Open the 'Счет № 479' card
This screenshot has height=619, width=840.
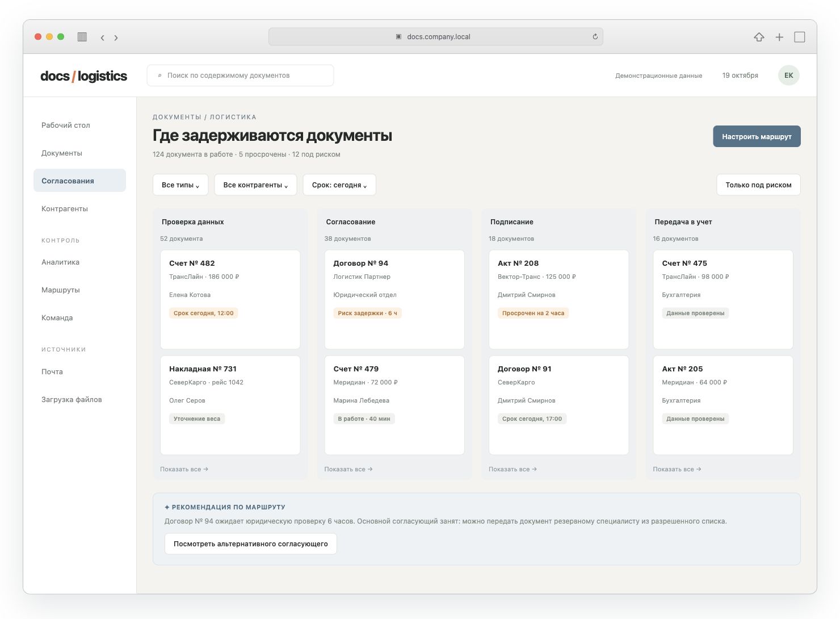pyautogui.click(x=394, y=405)
